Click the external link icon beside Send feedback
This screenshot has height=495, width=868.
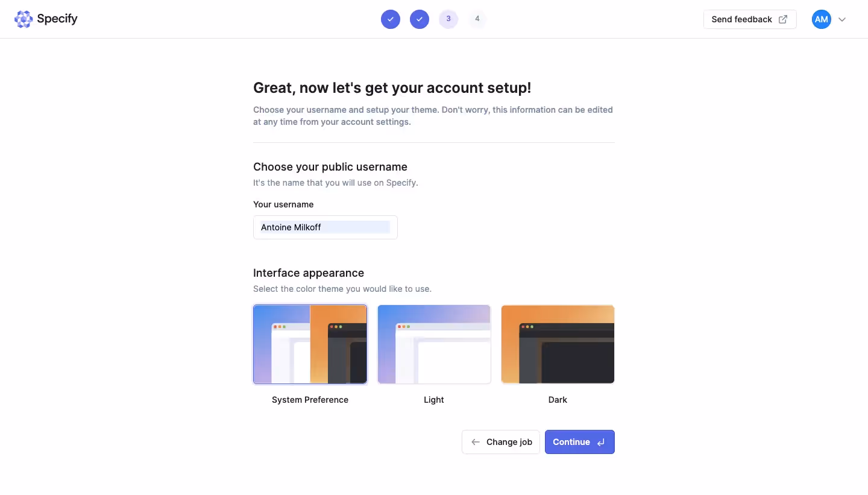pos(782,19)
